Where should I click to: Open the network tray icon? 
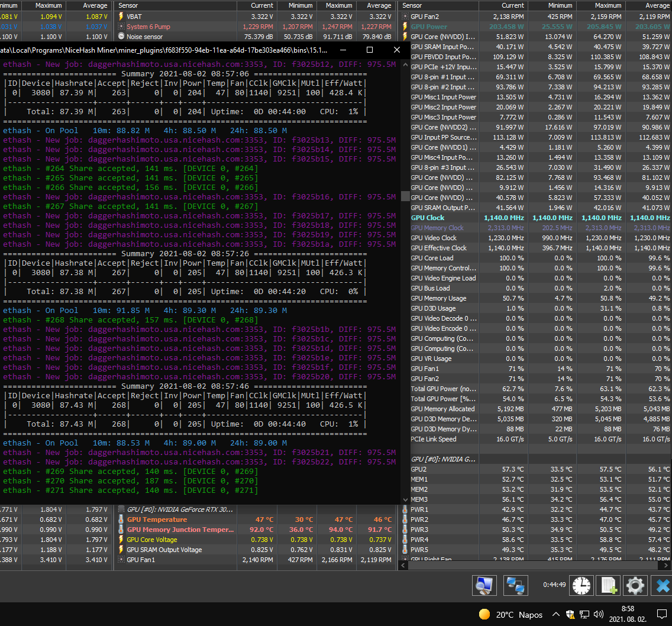584,614
